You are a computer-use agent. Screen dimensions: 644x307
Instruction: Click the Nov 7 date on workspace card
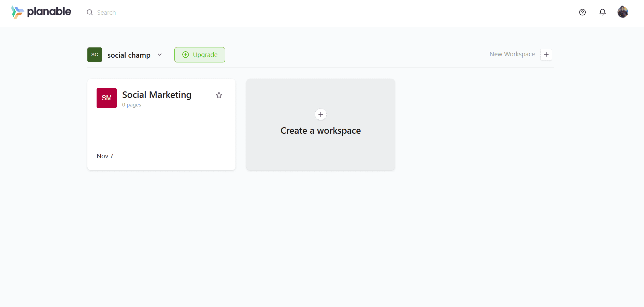pyautogui.click(x=105, y=156)
